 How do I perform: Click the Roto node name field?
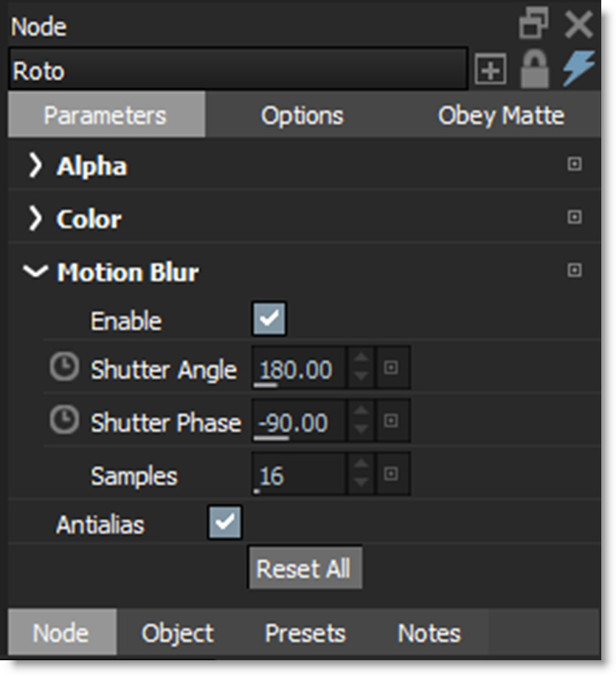238,71
